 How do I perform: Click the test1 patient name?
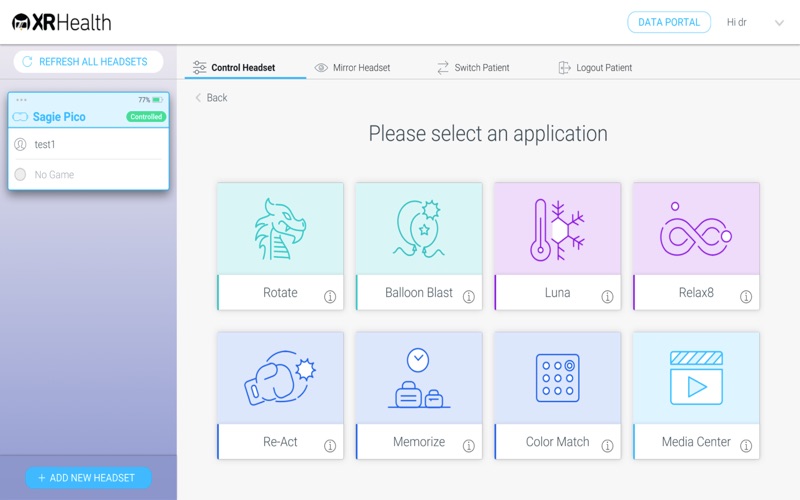[45, 144]
